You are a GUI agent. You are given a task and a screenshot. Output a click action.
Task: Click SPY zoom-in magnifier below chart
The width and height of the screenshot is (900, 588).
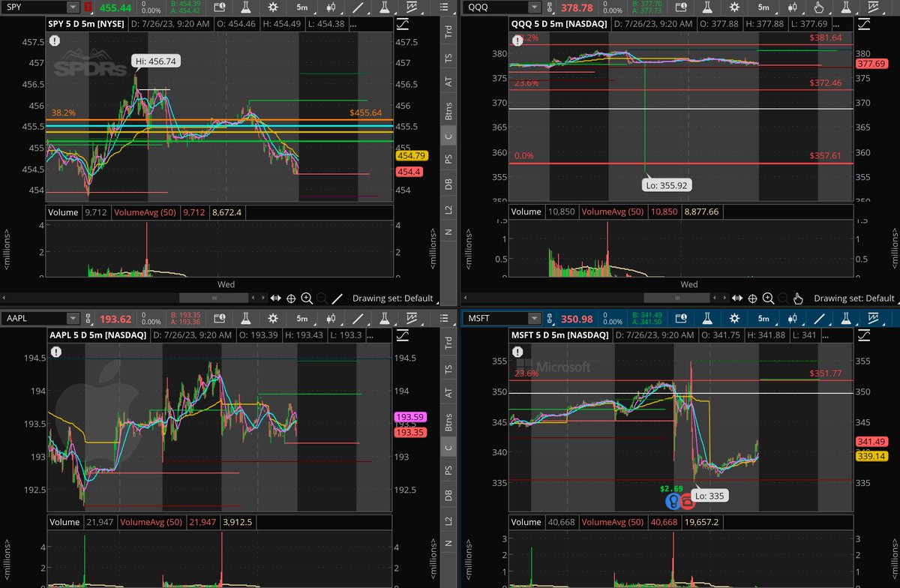tap(307, 298)
